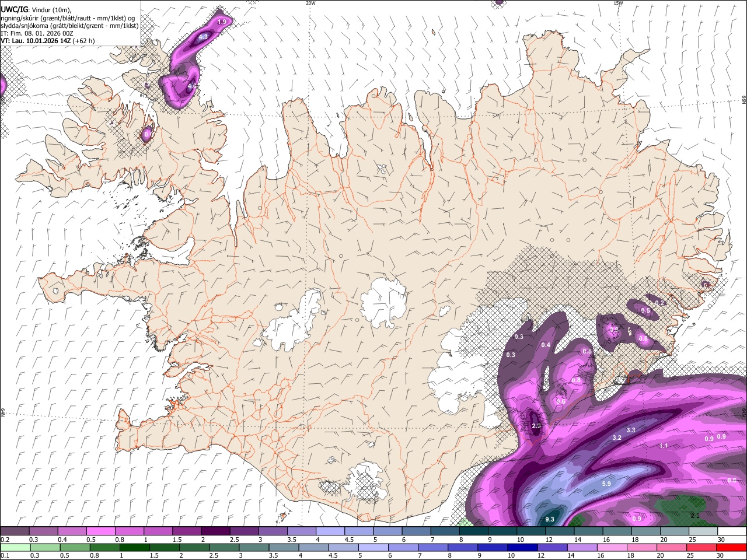Click the '2.2' value in the green patch

click(694, 516)
